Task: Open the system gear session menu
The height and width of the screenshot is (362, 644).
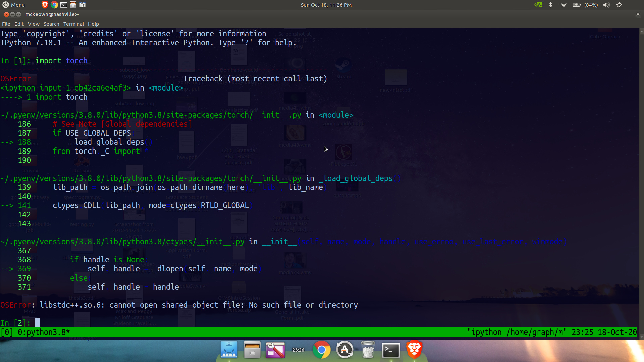Action: tap(619, 5)
